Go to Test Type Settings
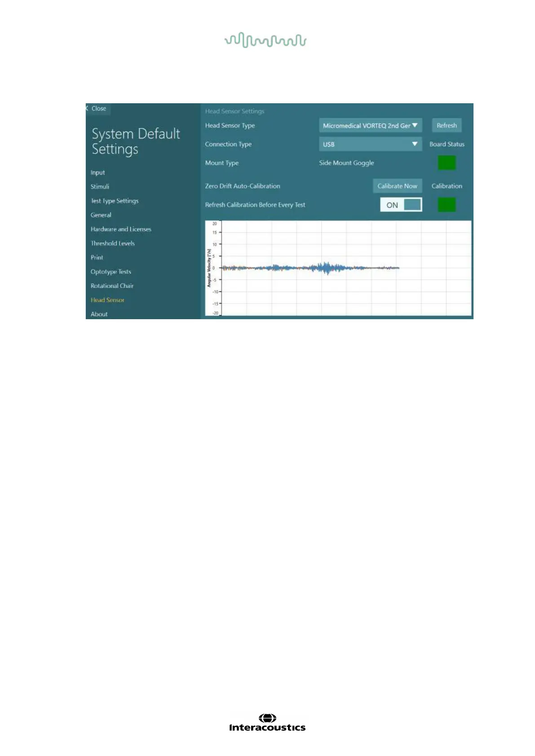The width and height of the screenshot is (535, 756). pos(115,201)
